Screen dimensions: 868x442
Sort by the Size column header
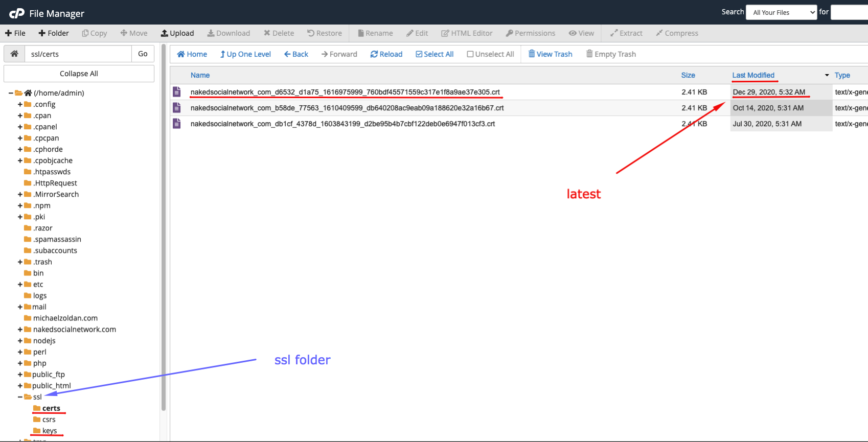688,75
